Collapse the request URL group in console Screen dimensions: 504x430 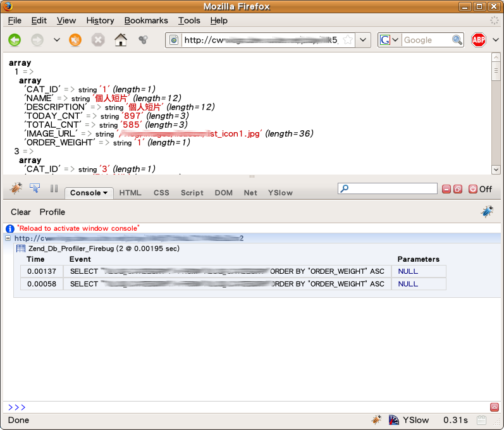[x=8, y=238]
